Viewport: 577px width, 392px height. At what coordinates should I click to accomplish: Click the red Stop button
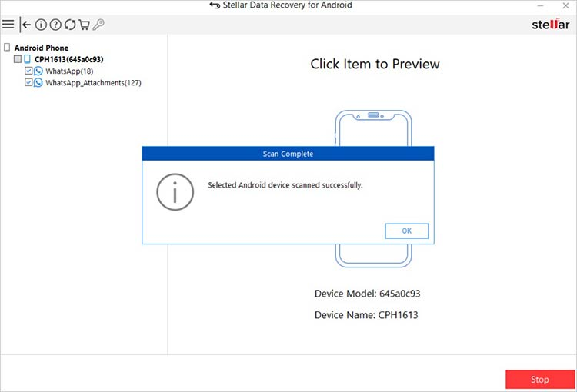[539, 380]
